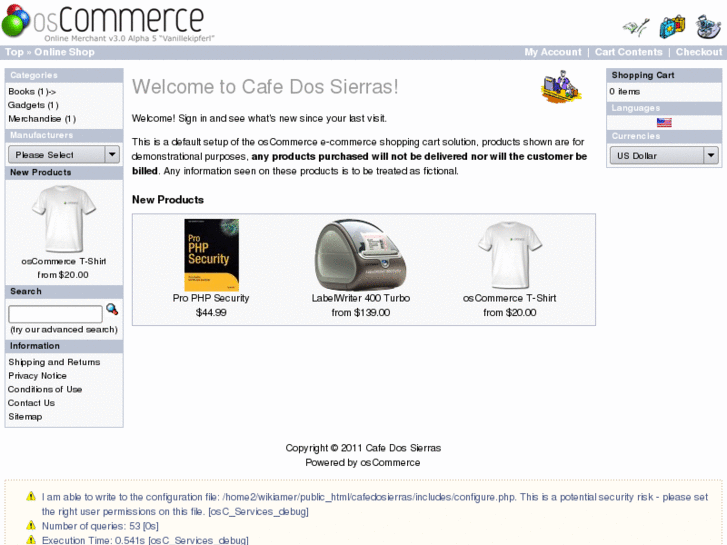Click the Welcome to Cafe Dos Sierras heading
The image size is (727, 545).
pyautogui.click(x=265, y=87)
